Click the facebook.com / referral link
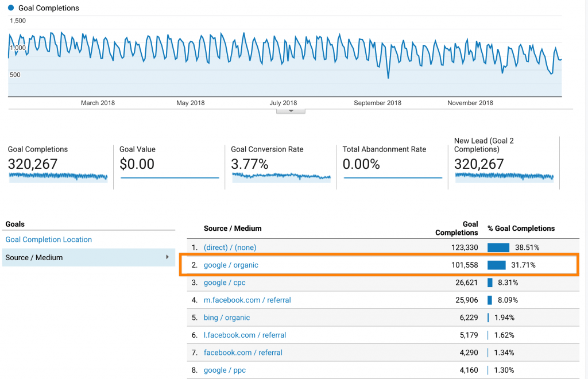The width and height of the screenshot is (588, 379). point(243,353)
